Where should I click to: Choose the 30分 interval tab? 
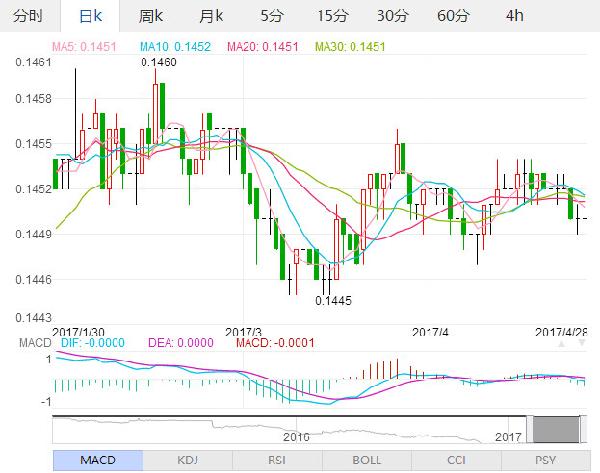pos(393,16)
